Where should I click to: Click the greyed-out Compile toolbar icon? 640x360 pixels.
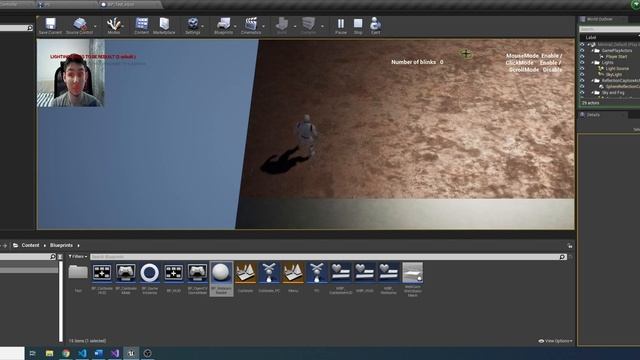(309, 26)
